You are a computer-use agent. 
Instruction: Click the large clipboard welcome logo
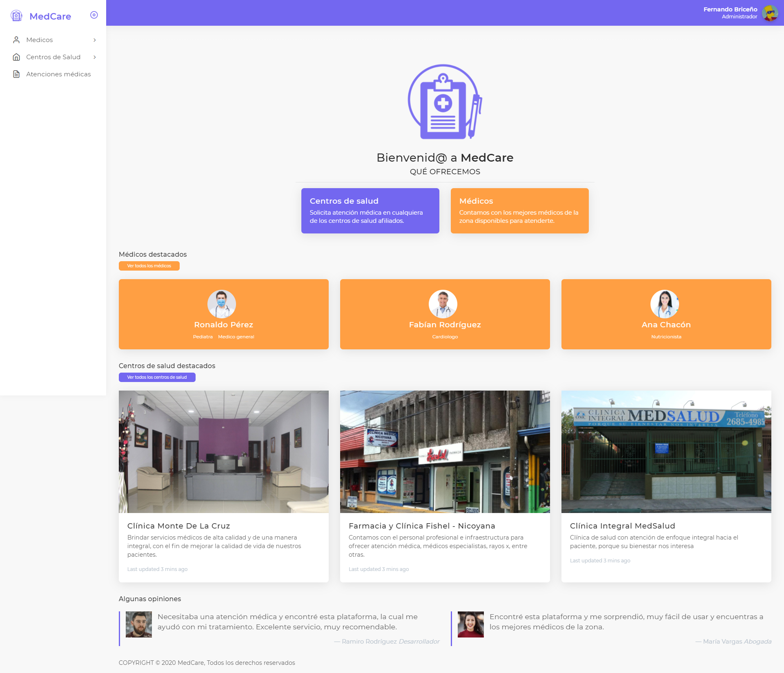tap(445, 102)
